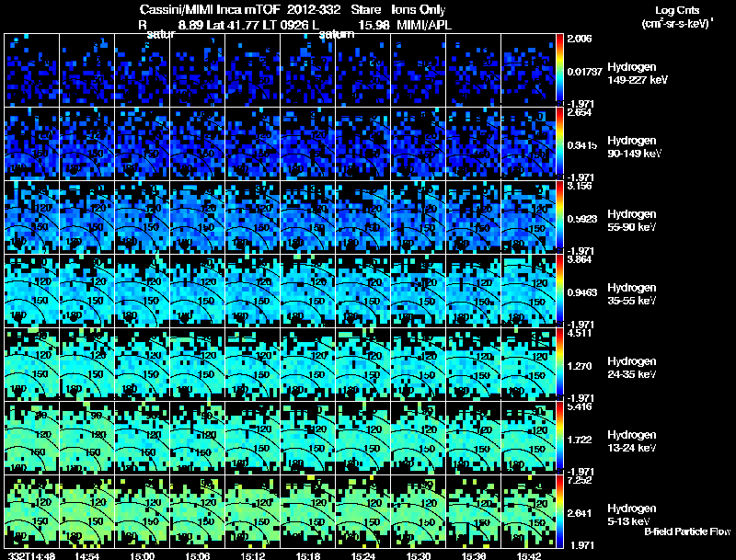This screenshot has height=560, width=736.
Task: Click the Hydrogen 55-90 keV label
Action: pos(631,221)
